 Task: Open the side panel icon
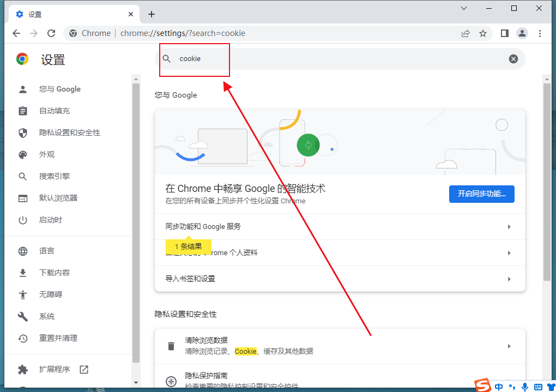(x=505, y=33)
